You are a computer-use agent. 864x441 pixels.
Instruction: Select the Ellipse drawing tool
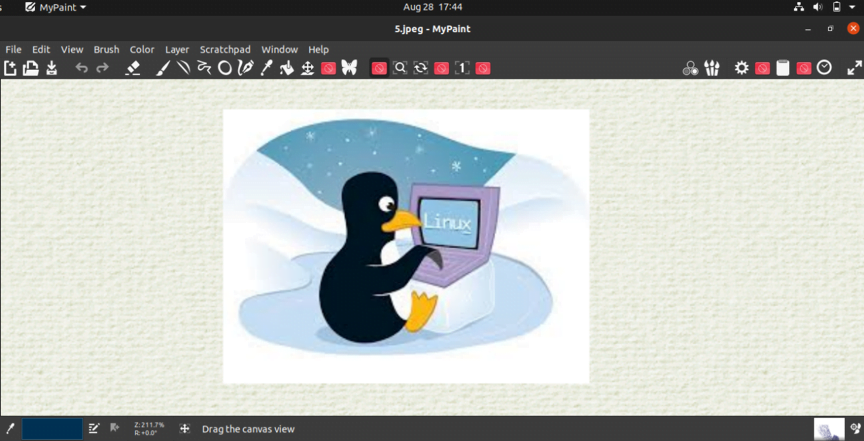pos(224,68)
